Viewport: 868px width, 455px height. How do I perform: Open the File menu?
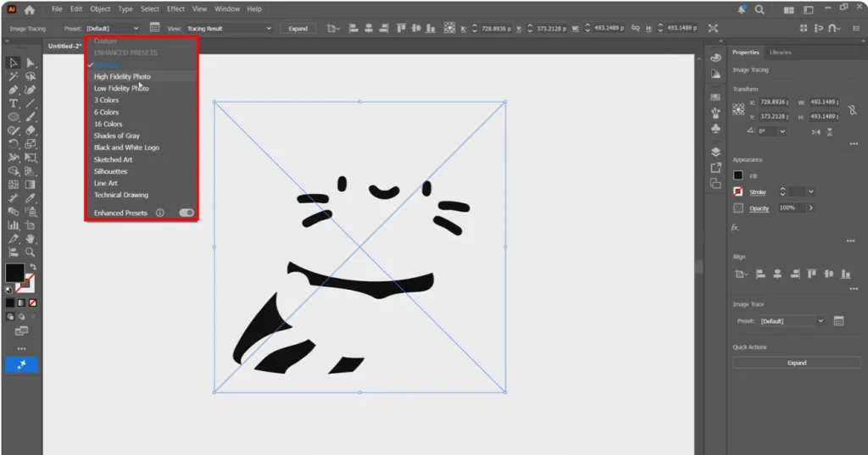point(57,8)
